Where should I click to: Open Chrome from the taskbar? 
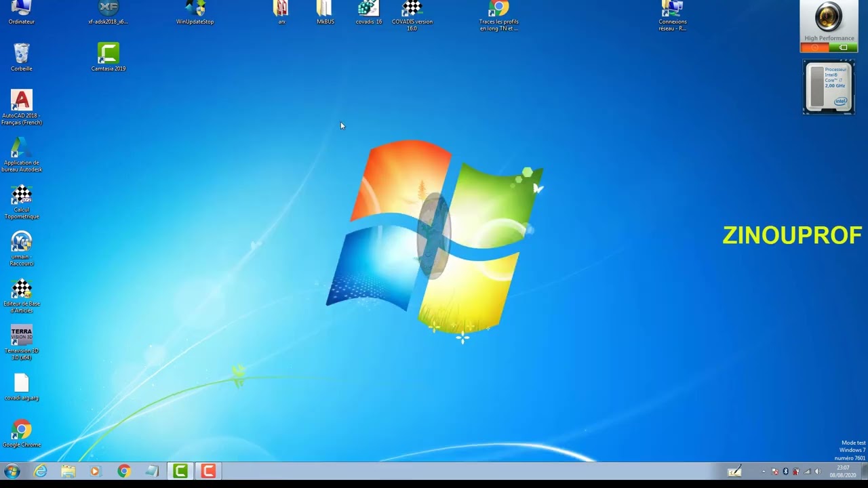pos(123,471)
